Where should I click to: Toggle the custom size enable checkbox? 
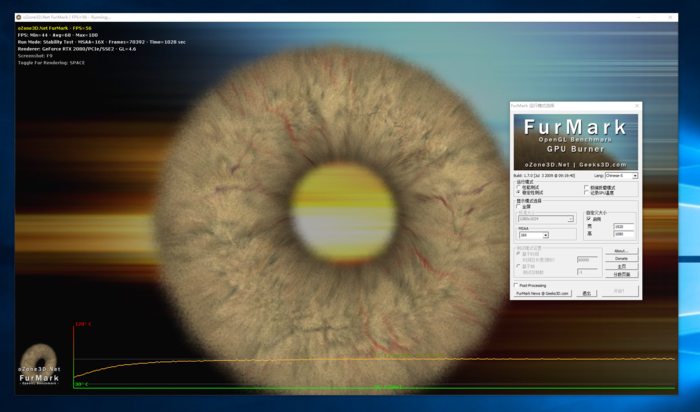pyautogui.click(x=589, y=219)
